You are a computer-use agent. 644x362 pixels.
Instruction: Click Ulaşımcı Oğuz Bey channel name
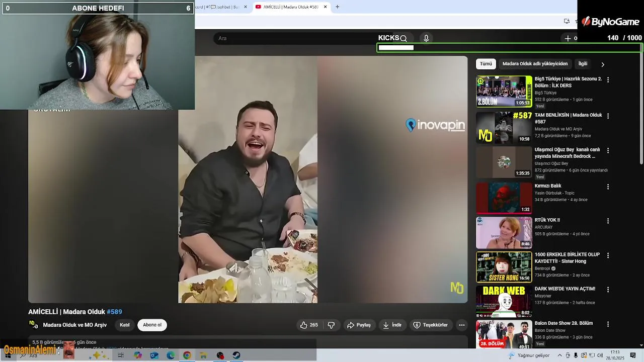point(551,163)
